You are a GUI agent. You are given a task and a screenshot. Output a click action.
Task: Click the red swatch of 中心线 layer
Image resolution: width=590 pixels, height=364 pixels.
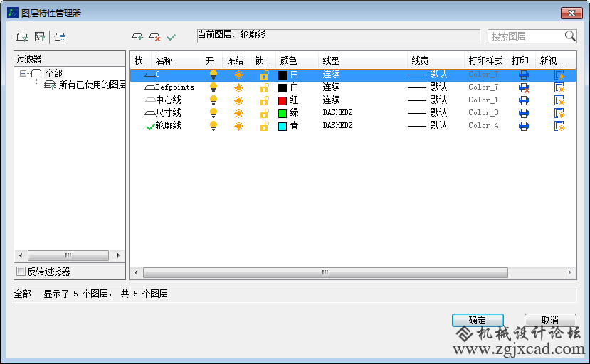coord(283,101)
